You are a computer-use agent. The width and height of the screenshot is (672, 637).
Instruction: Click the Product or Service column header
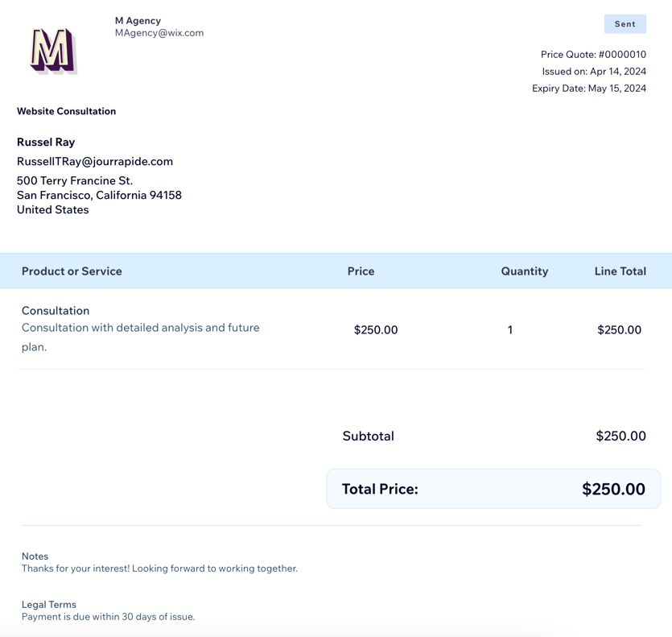click(x=72, y=271)
